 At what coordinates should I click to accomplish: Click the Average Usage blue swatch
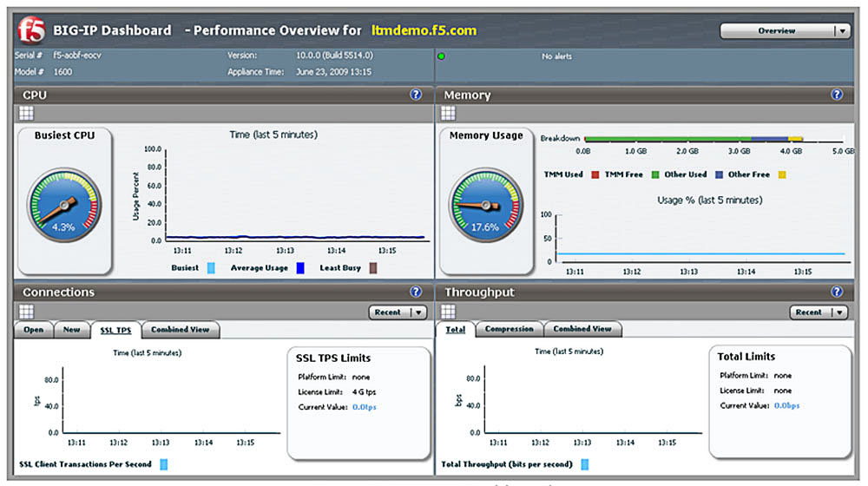click(300, 268)
